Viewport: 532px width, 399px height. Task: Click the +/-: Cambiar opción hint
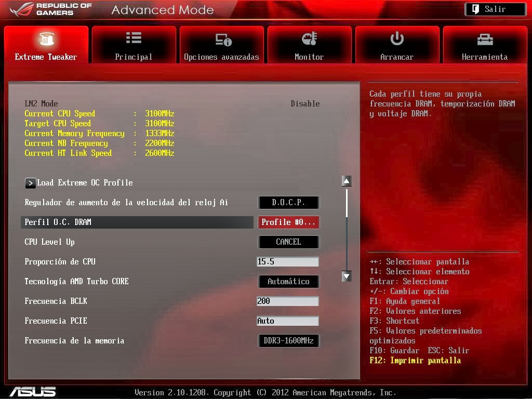click(409, 291)
